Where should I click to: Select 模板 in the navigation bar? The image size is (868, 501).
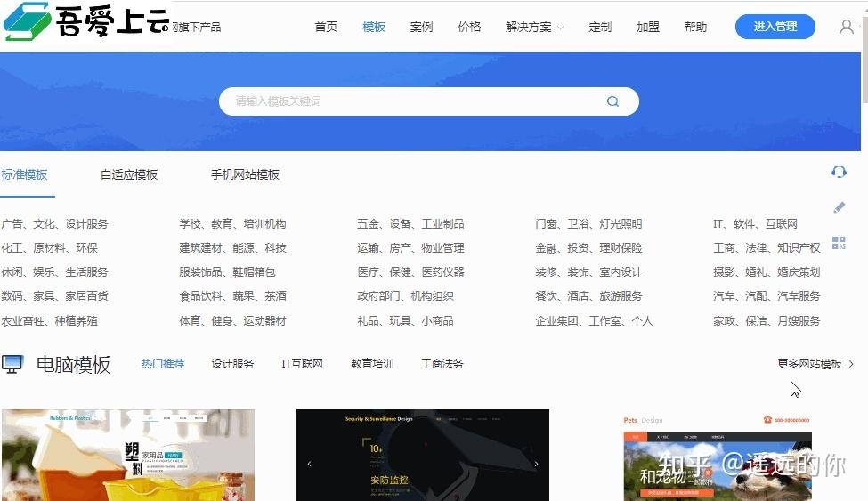(x=374, y=27)
